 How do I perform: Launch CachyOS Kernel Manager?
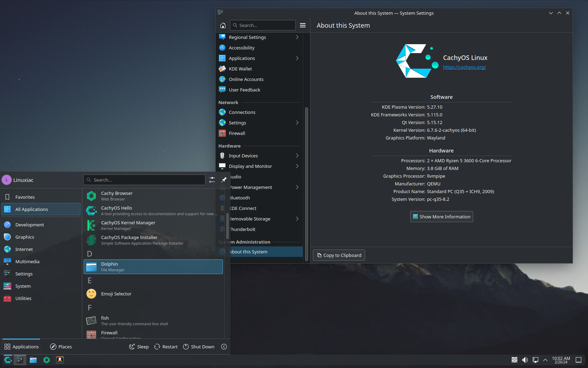tap(153, 225)
